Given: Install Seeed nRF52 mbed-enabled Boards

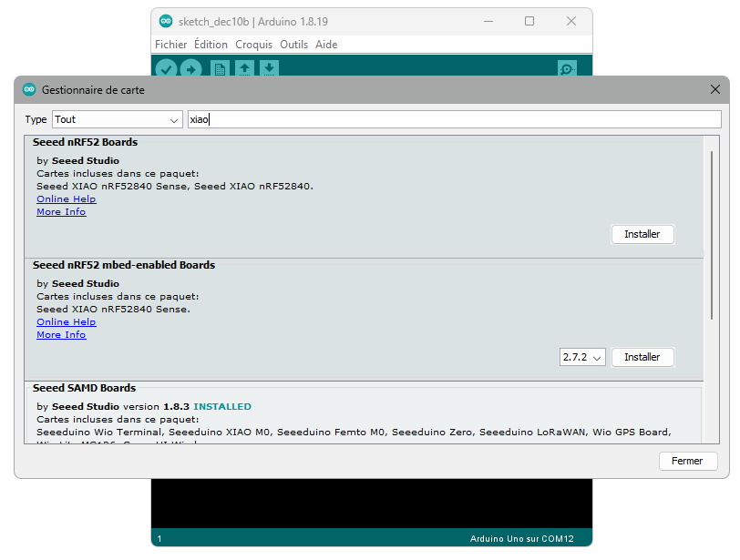Looking at the screenshot, I should [x=642, y=358].
